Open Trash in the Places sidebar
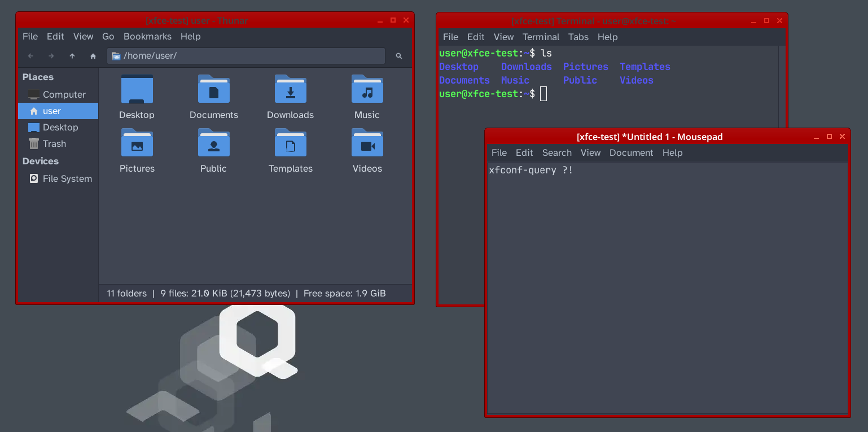The width and height of the screenshot is (868, 432). 54,144
